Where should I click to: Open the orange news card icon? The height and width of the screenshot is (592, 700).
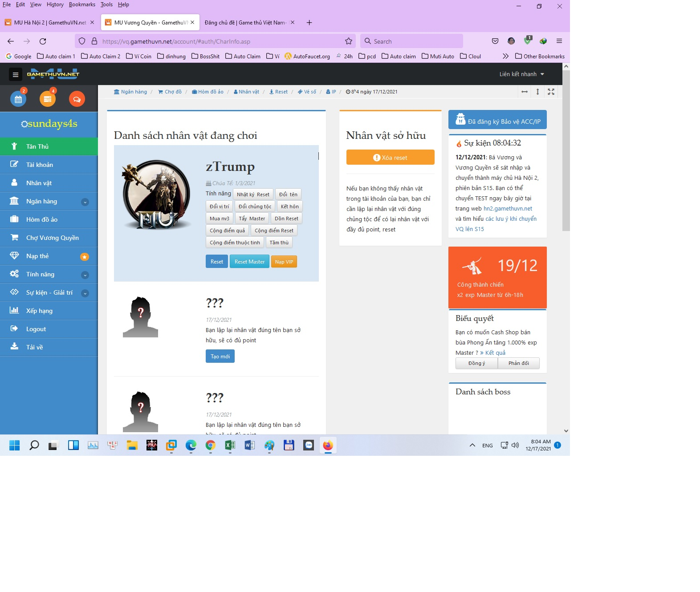point(48,99)
